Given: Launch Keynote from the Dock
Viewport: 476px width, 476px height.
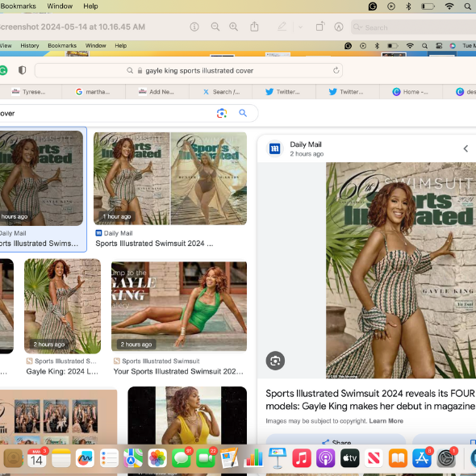Looking at the screenshot, I should click(278, 458).
